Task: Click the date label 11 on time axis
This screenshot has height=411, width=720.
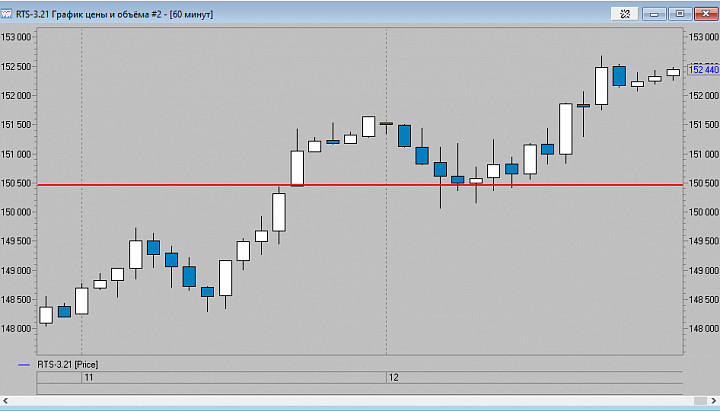Action: click(x=89, y=377)
